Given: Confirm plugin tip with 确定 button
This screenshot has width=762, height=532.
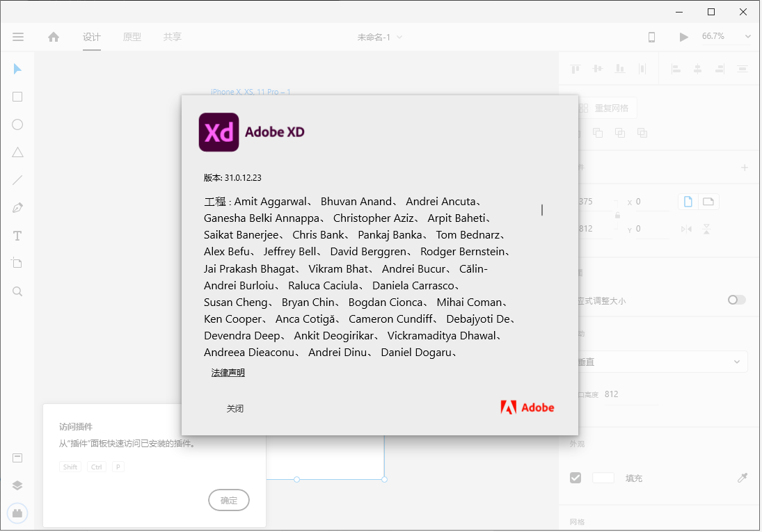Looking at the screenshot, I should click(x=229, y=501).
